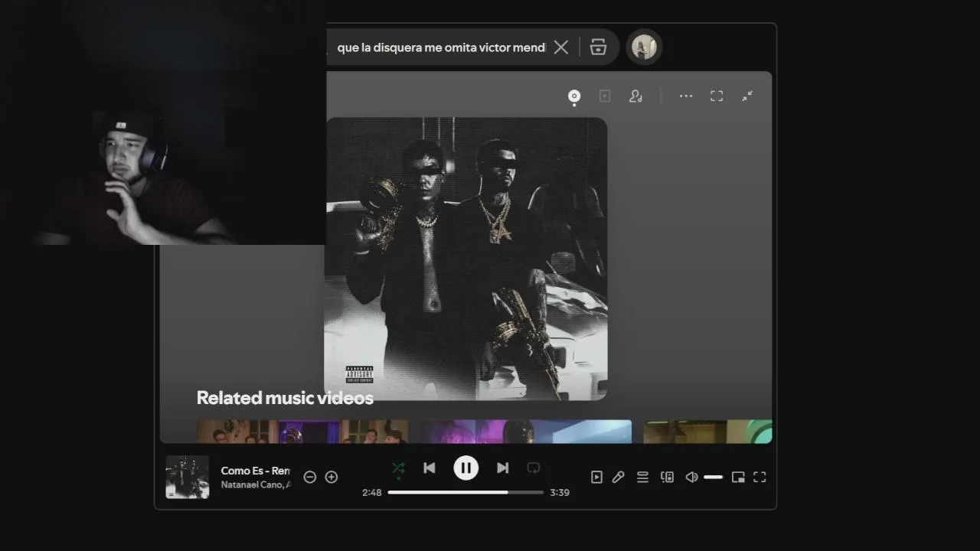Image resolution: width=980 pixels, height=551 pixels.
Task: Mute the volume speaker icon
Action: point(691,477)
